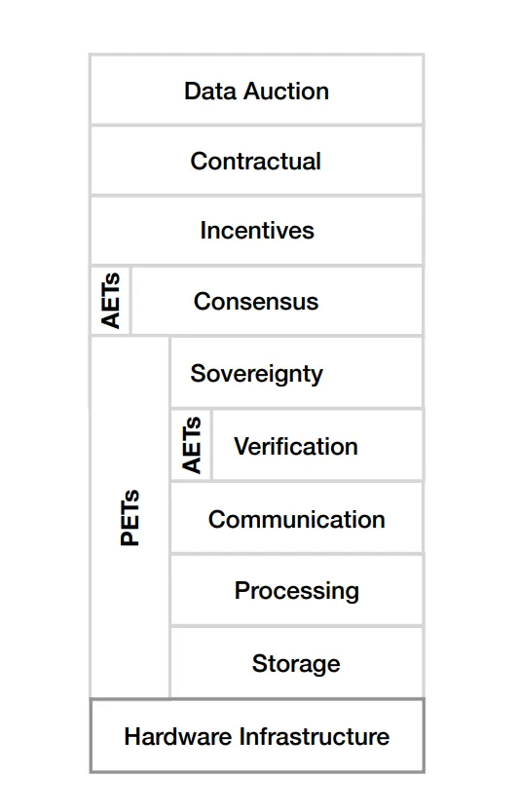The height and width of the screenshot is (812, 520).
Task: Click divider between Processing and Storage
Action: pyautogui.click(x=297, y=627)
